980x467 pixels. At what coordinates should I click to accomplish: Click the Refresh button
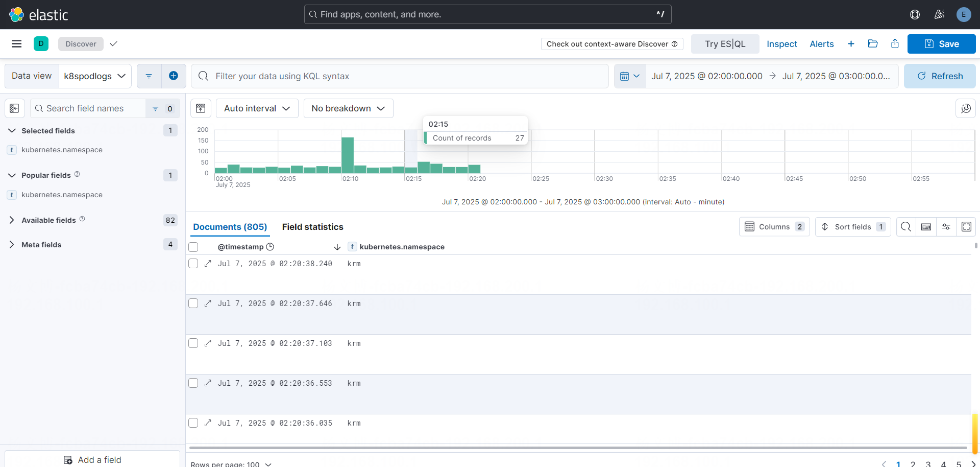pyautogui.click(x=939, y=76)
